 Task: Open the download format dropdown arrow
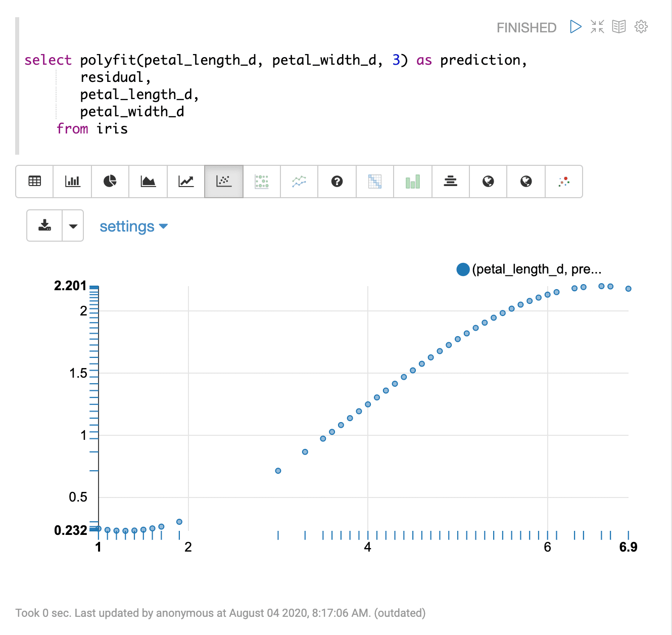72,226
